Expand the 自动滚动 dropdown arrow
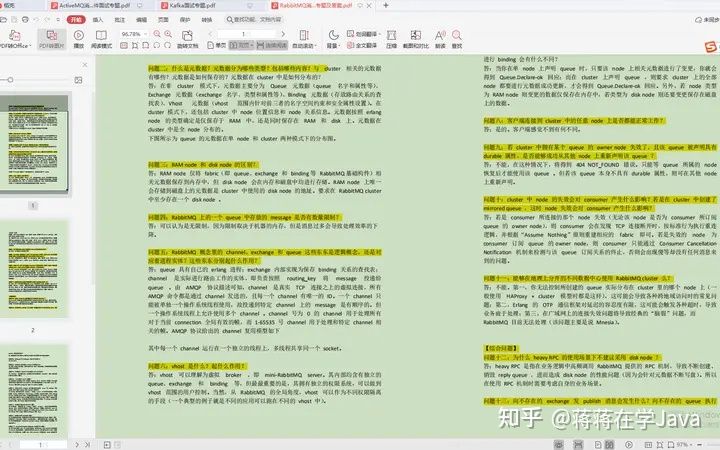Viewport: 720px width, 450px height. coord(315,46)
